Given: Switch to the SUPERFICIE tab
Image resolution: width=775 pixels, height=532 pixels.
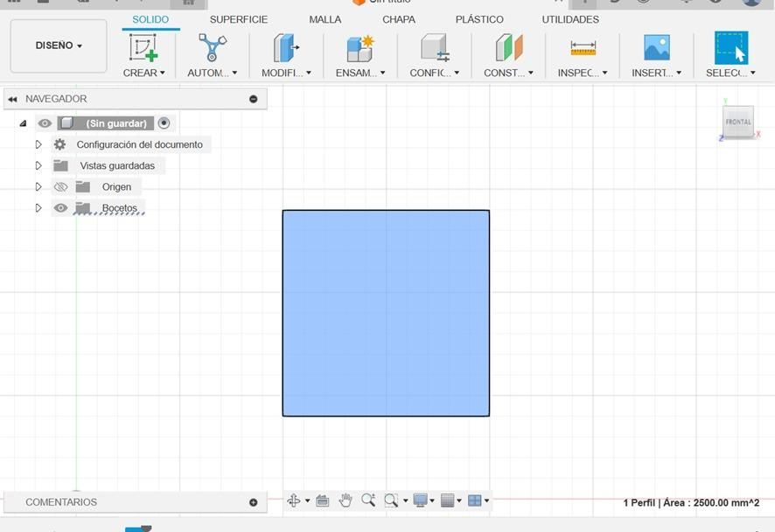Looking at the screenshot, I should tap(238, 19).
